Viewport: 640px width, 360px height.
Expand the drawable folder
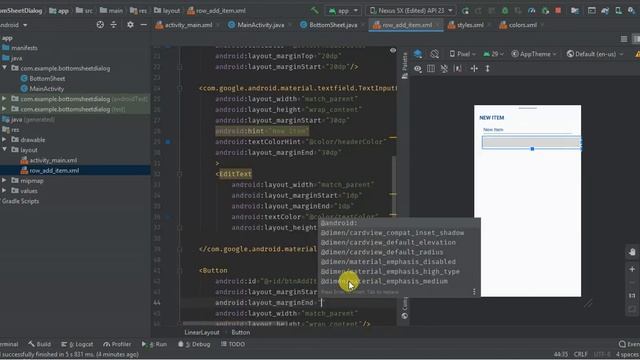[4, 139]
